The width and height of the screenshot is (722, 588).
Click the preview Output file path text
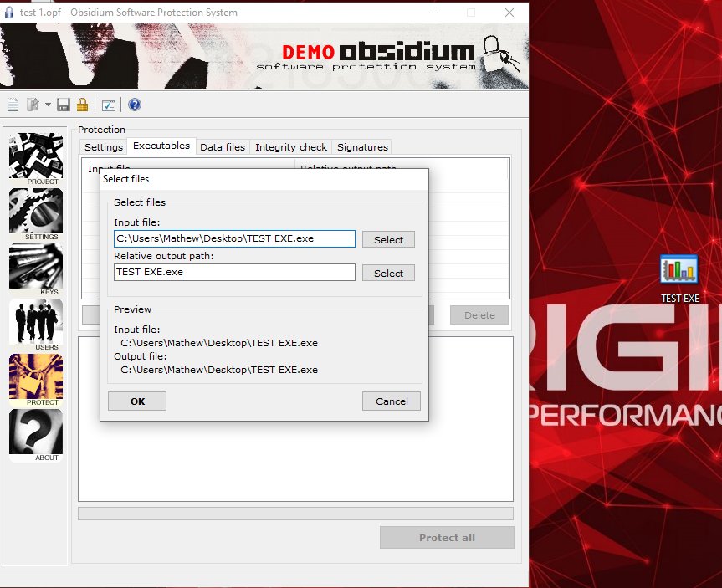tap(218, 370)
